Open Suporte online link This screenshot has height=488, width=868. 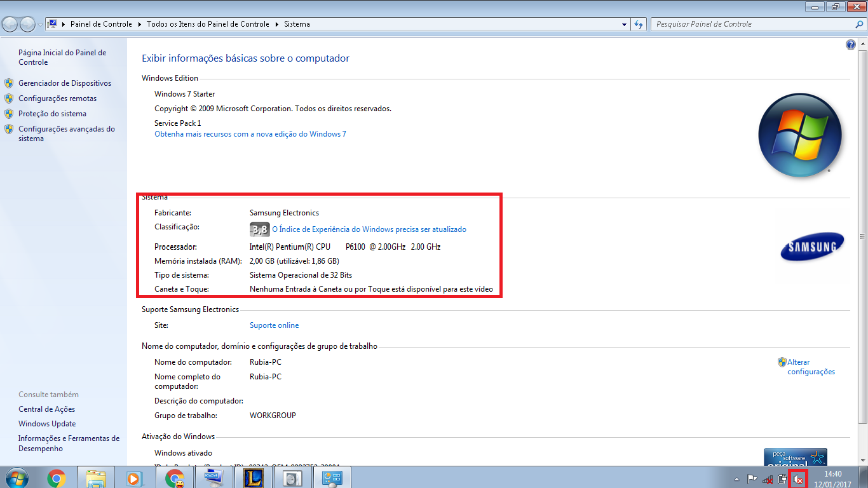(x=274, y=325)
